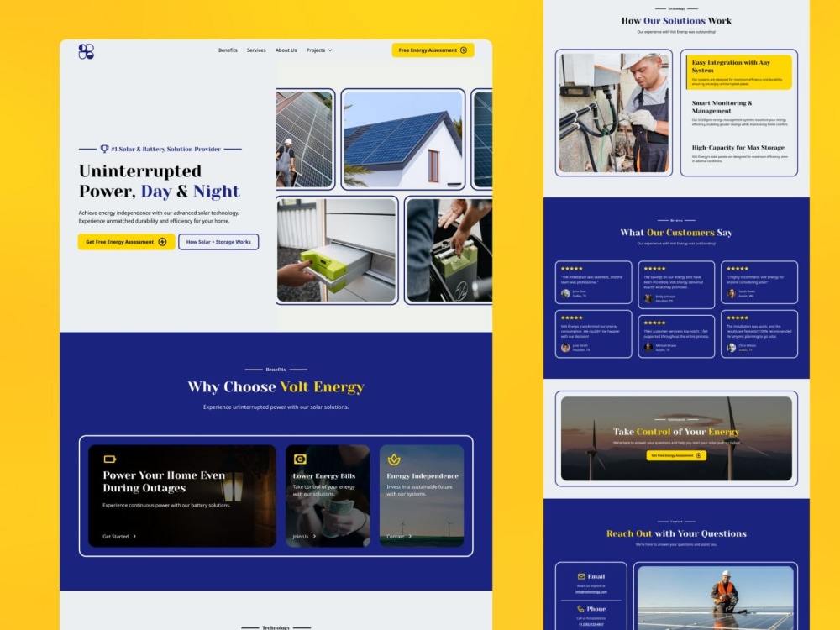This screenshot has width=840, height=630.
Task: Click avatar under "The installation was seamless" review
Action: [565, 293]
